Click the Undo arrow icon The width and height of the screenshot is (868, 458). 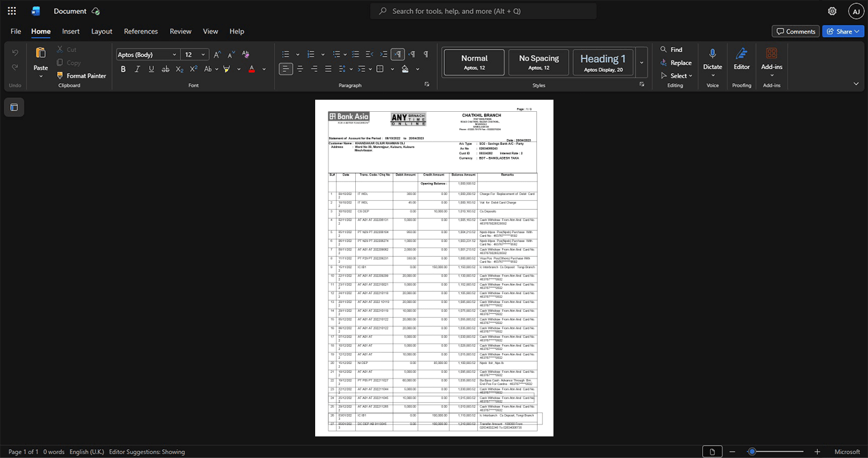tap(15, 52)
